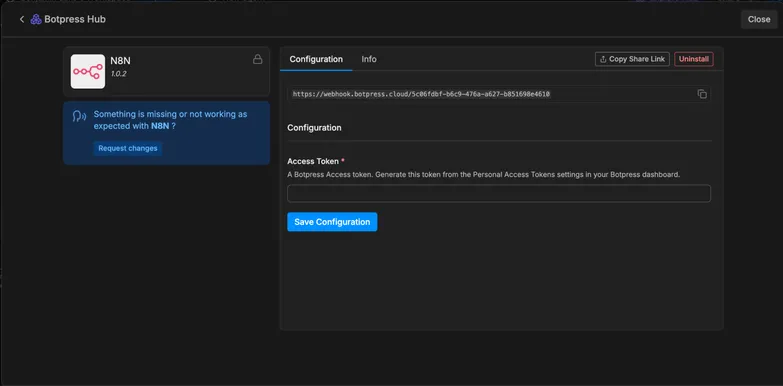Focus the Access Token input field
783x386 pixels.
pyautogui.click(x=499, y=193)
